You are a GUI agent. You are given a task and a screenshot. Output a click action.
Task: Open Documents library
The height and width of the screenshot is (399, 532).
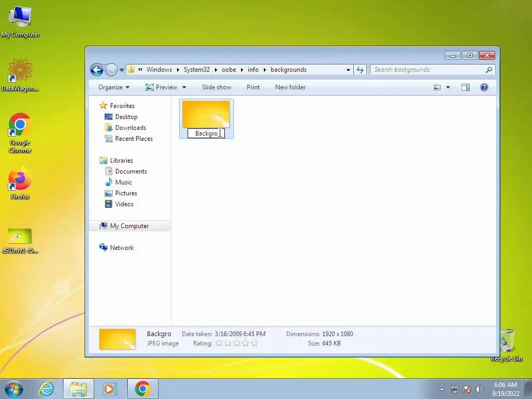coord(126,171)
